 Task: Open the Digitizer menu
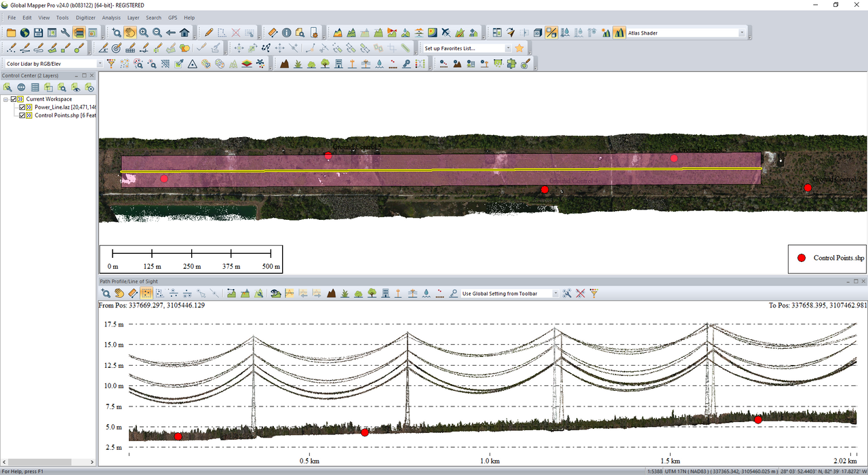85,18
